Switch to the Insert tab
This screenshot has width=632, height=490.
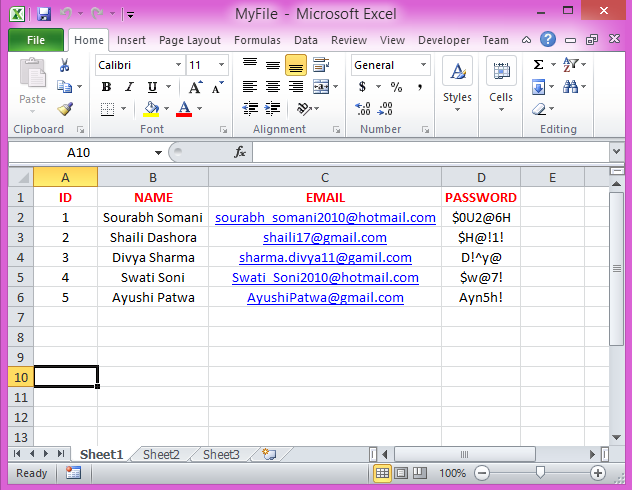[x=131, y=40]
